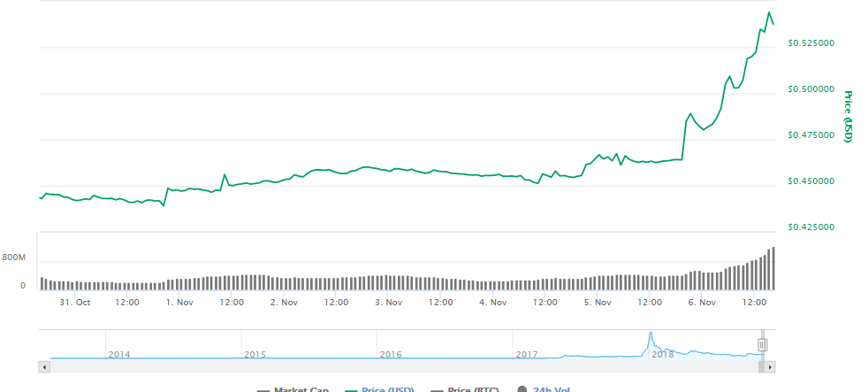Viewport: 868px width, 392px height.
Task: Click the round marker beside 24h Vol
Action: pos(523,390)
